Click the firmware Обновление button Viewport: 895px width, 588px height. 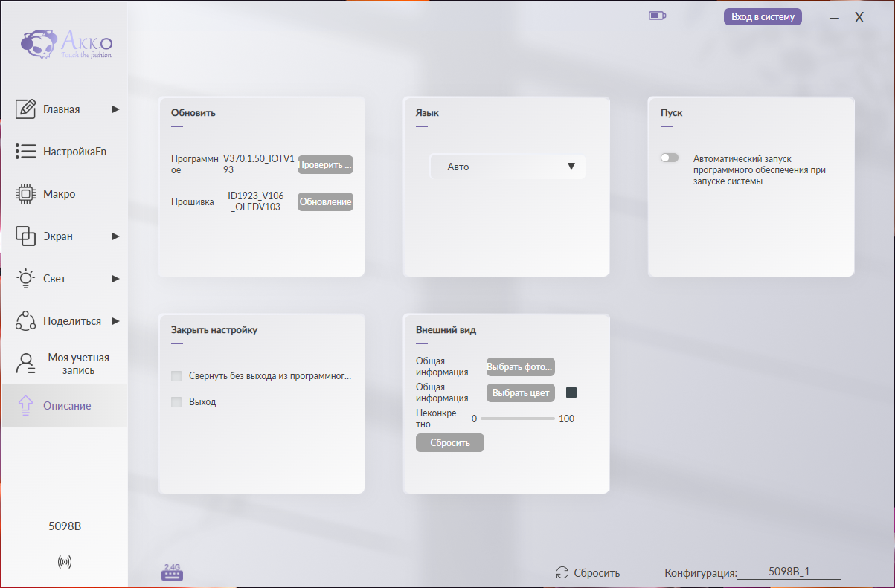[x=325, y=202]
